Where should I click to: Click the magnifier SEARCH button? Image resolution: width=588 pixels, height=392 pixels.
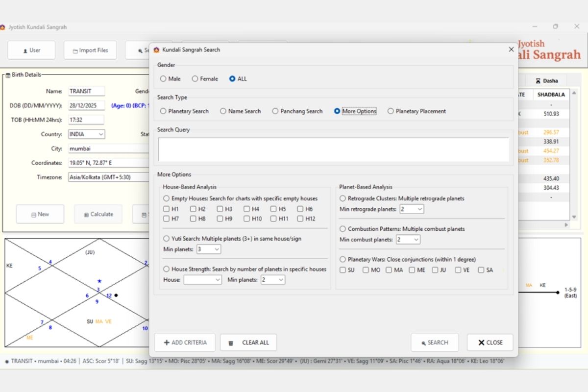[435, 343]
